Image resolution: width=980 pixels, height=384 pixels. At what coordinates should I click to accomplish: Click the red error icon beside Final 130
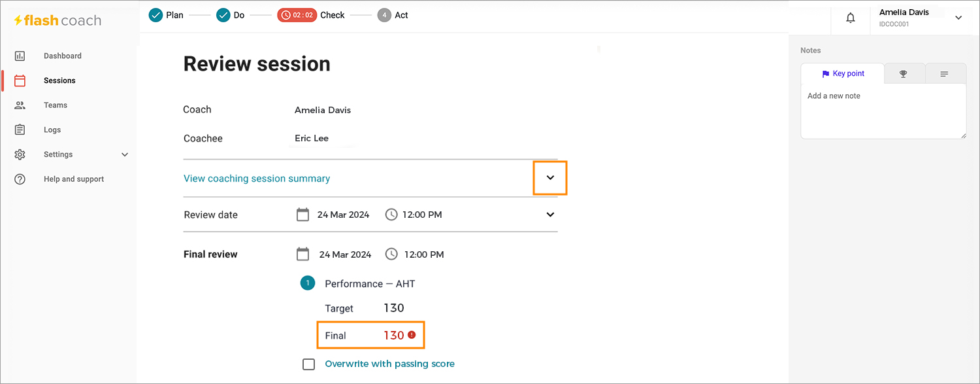[x=412, y=335]
